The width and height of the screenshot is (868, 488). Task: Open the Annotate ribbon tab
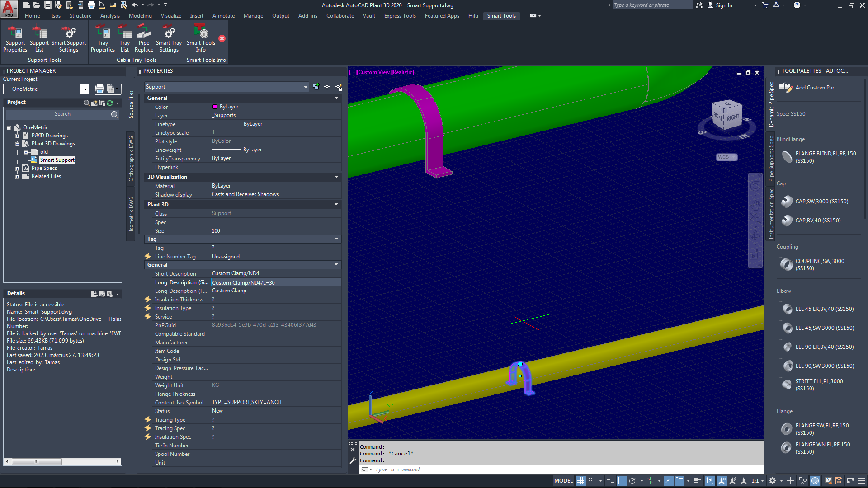[x=223, y=16]
